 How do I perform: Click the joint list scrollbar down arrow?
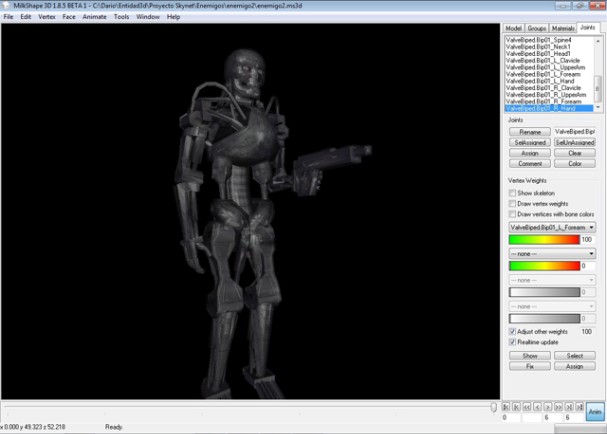point(598,107)
